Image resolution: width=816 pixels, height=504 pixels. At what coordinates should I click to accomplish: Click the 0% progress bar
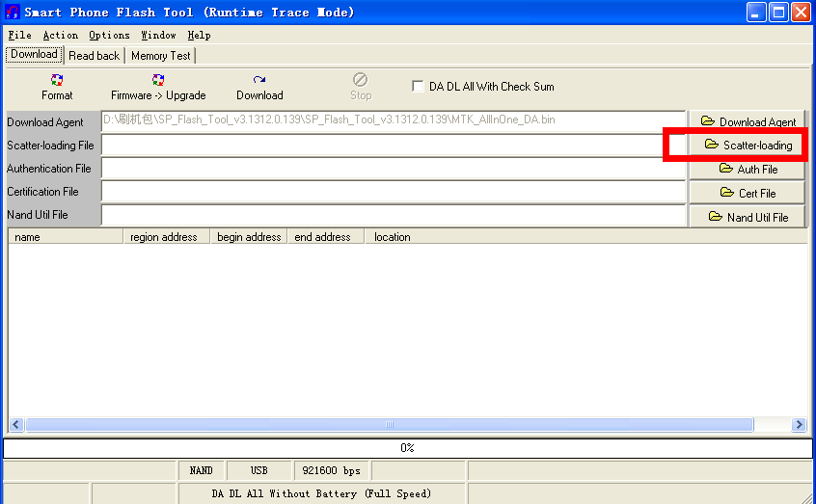407,448
